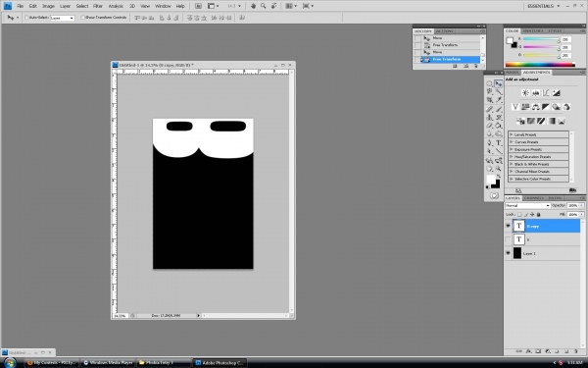This screenshot has height=368, width=588.
Task: Select the Move tool in the toolbox
Action: click(499, 83)
